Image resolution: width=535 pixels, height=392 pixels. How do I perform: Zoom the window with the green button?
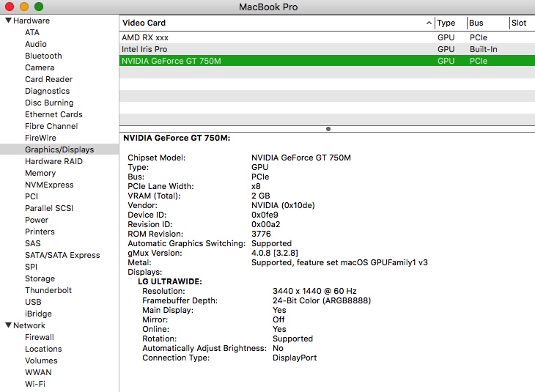point(39,6)
